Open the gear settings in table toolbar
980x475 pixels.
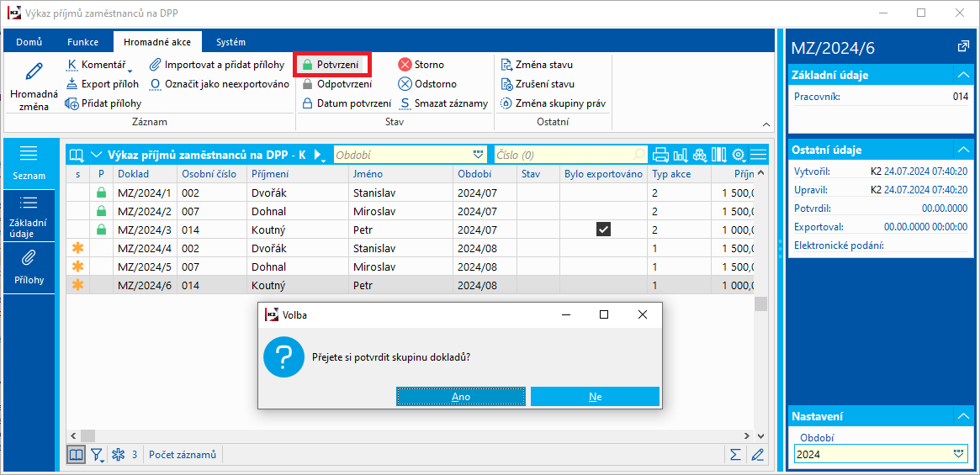pyautogui.click(x=739, y=155)
